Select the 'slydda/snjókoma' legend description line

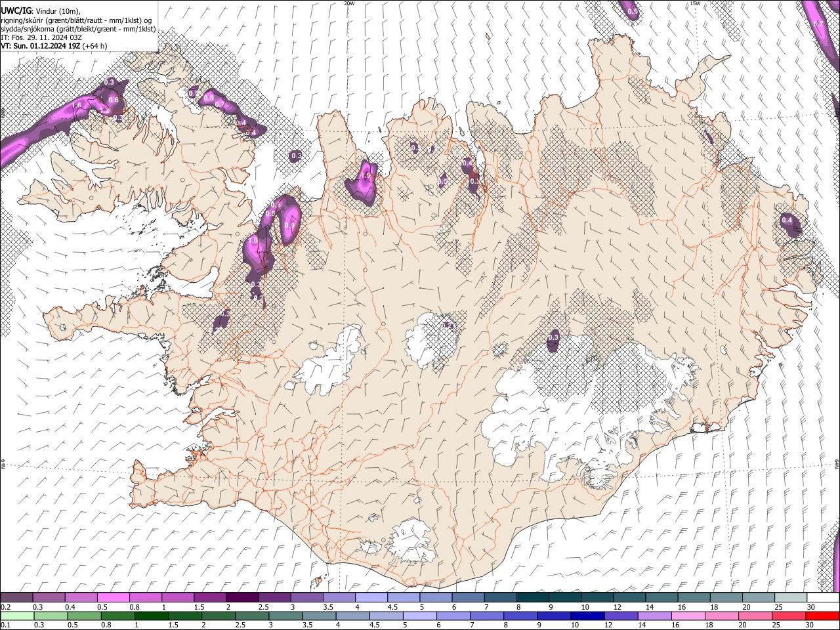[78, 29]
